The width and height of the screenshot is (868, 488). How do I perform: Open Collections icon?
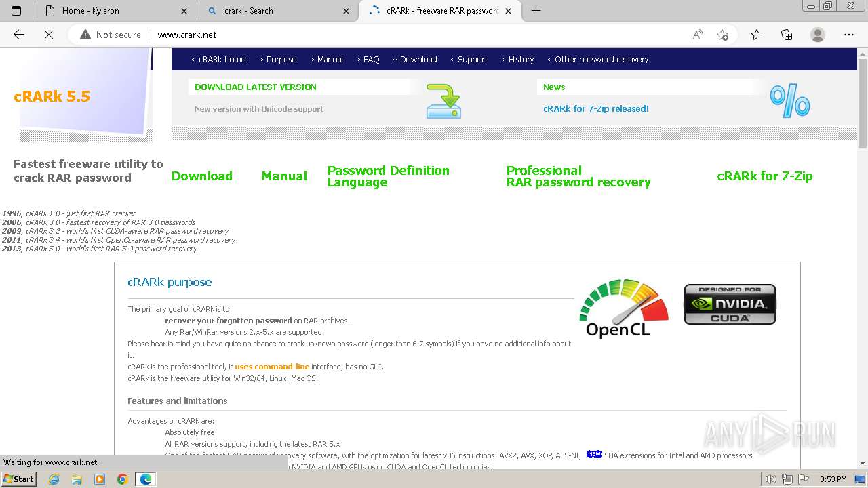[787, 35]
